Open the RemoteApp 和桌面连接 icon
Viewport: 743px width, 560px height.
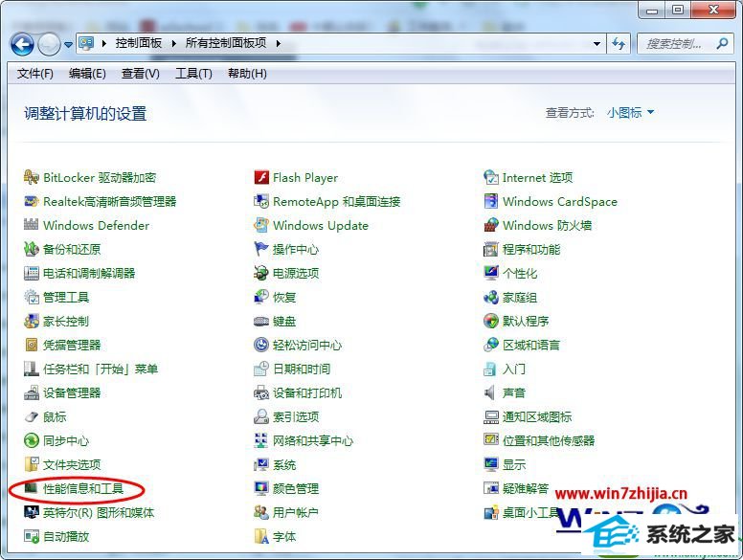tap(261, 201)
